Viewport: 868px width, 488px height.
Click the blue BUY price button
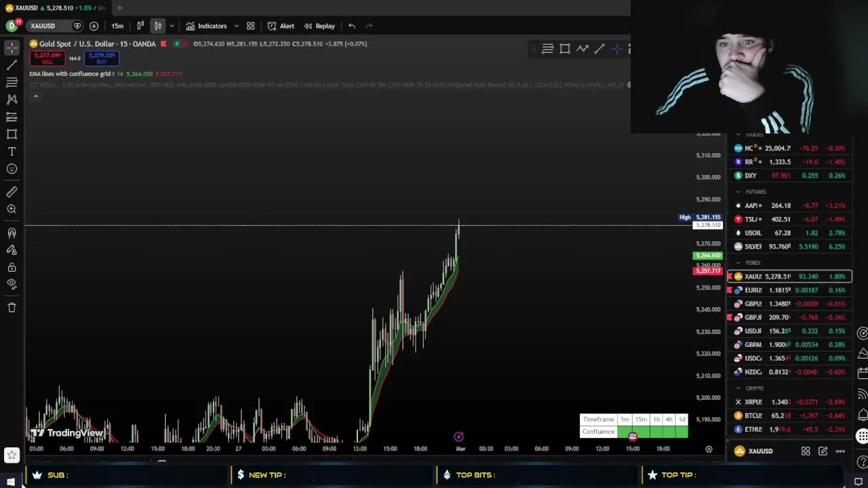pyautogui.click(x=102, y=58)
